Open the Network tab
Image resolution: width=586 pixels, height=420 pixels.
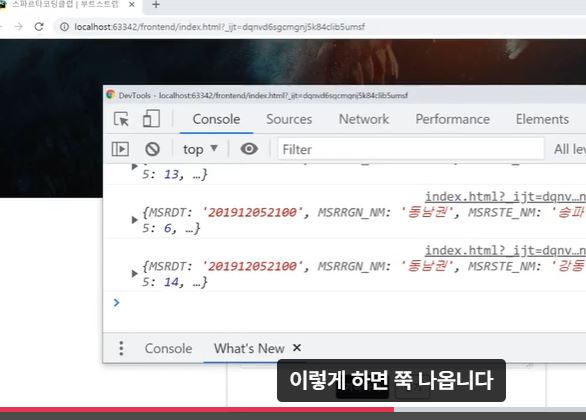[364, 119]
